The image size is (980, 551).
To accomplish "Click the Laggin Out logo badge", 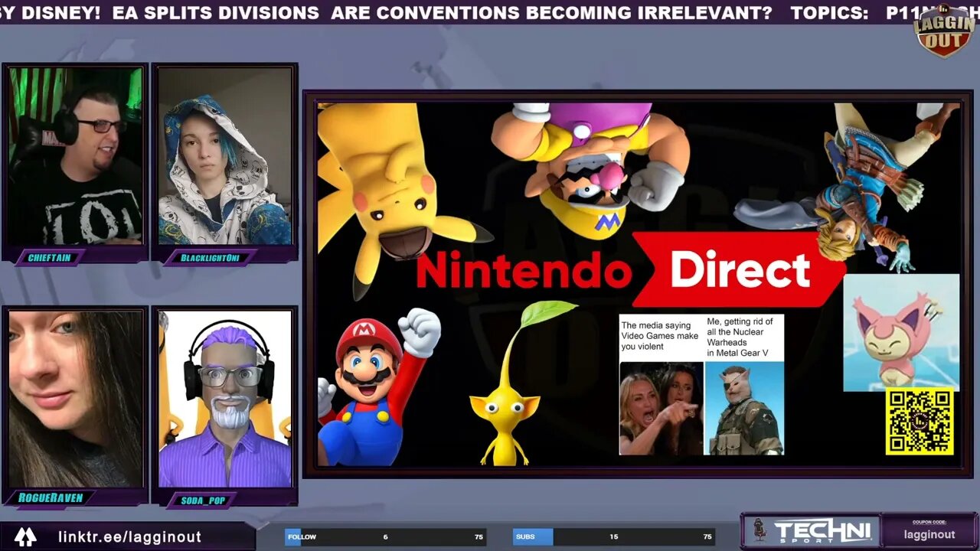I will coord(943,31).
